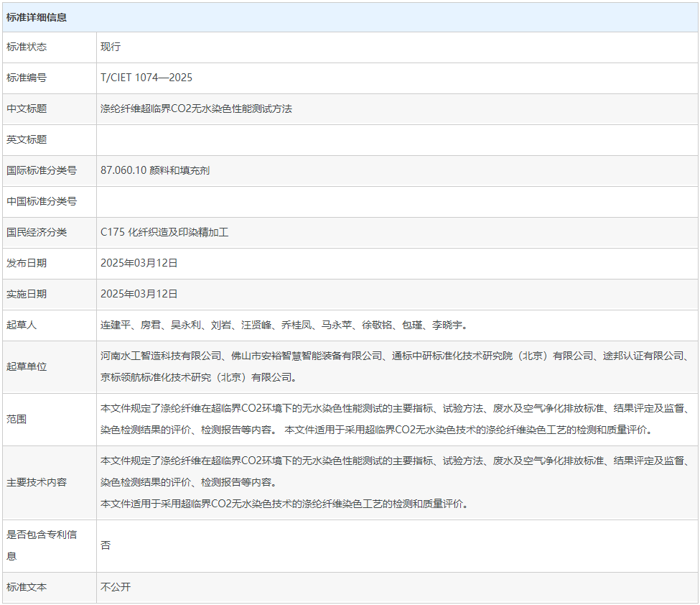Click 河南水工智造科技有限公司 in drafting units
700x605 pixels.
coord(161,356)
